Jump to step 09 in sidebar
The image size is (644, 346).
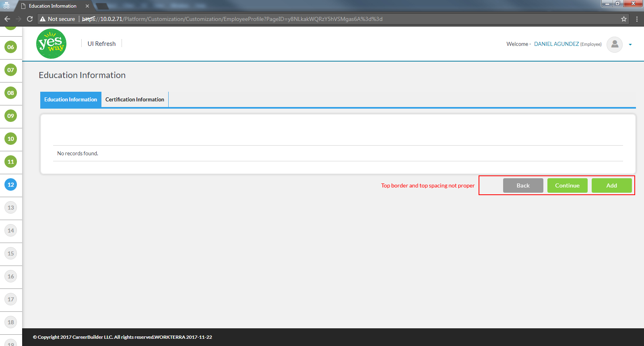[11, 116]
